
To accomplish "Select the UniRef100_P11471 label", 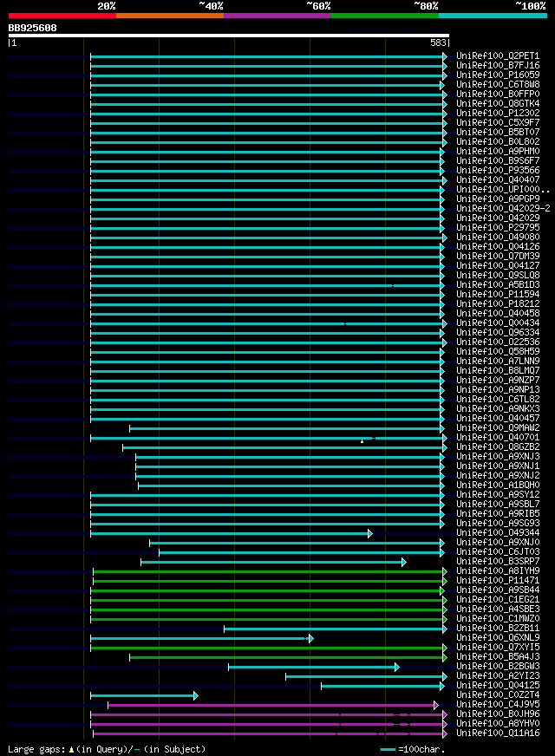I will coord(498,581).
